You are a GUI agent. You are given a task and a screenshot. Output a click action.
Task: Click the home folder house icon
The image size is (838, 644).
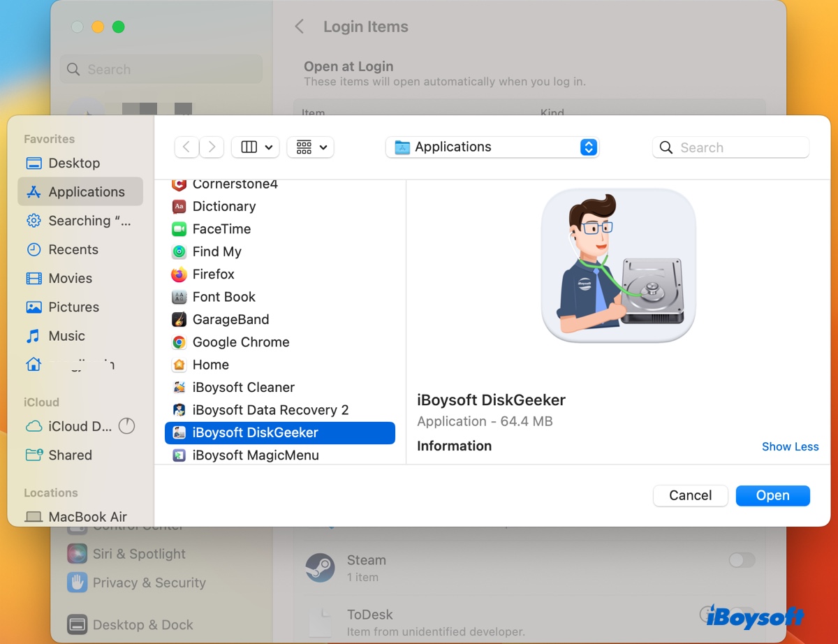34,365
